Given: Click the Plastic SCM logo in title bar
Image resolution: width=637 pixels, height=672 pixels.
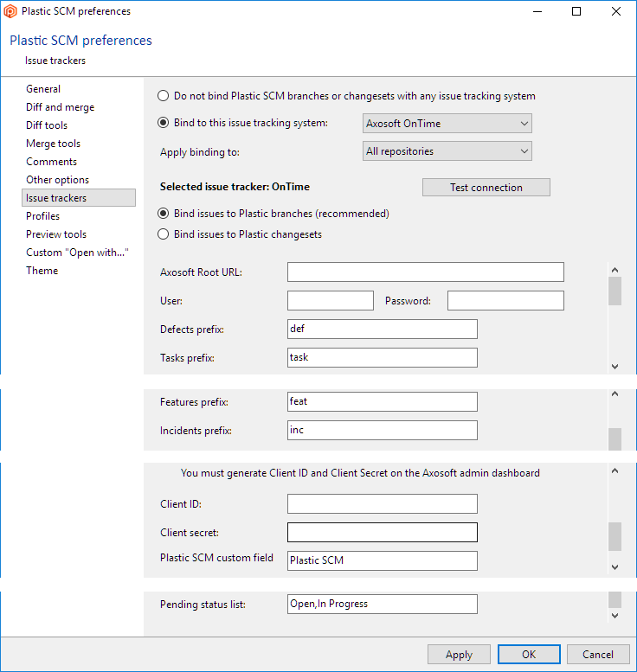Looking at the screenshot, I should (10, 11).
